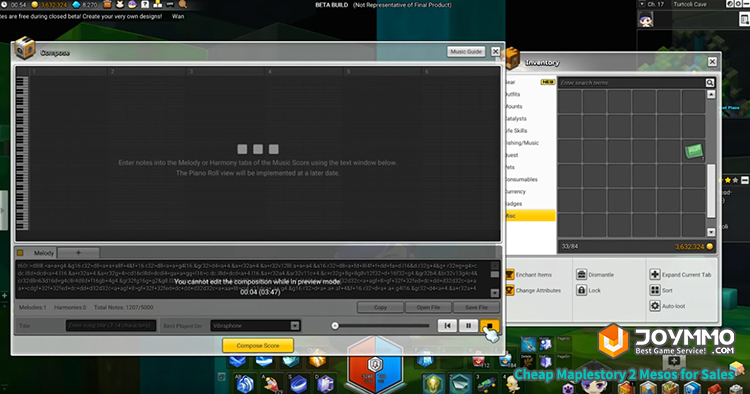The height and width of the screenshot is (394, 750).
Task: Copy the composition with the Copy button
Action: (380, 307)
